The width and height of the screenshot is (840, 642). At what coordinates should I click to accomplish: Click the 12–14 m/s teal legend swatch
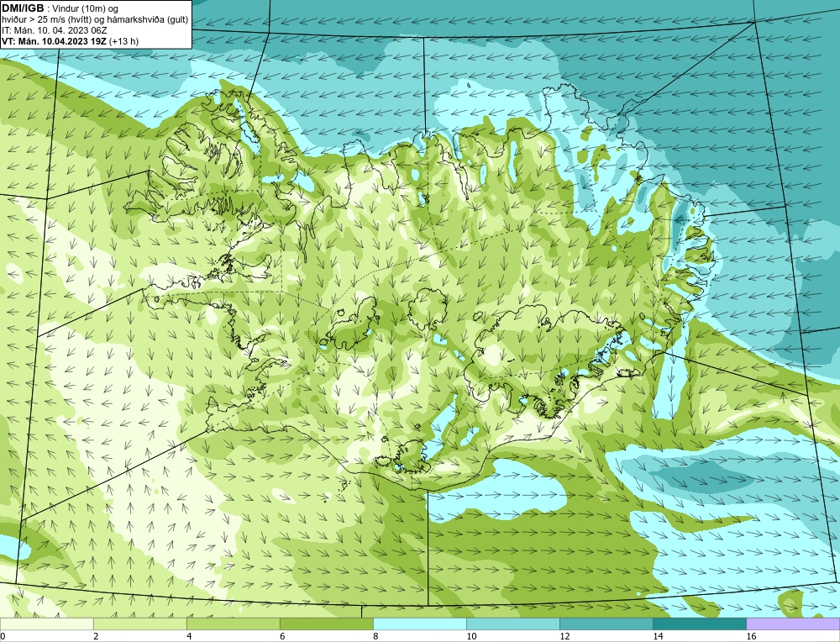coord(606,624)
